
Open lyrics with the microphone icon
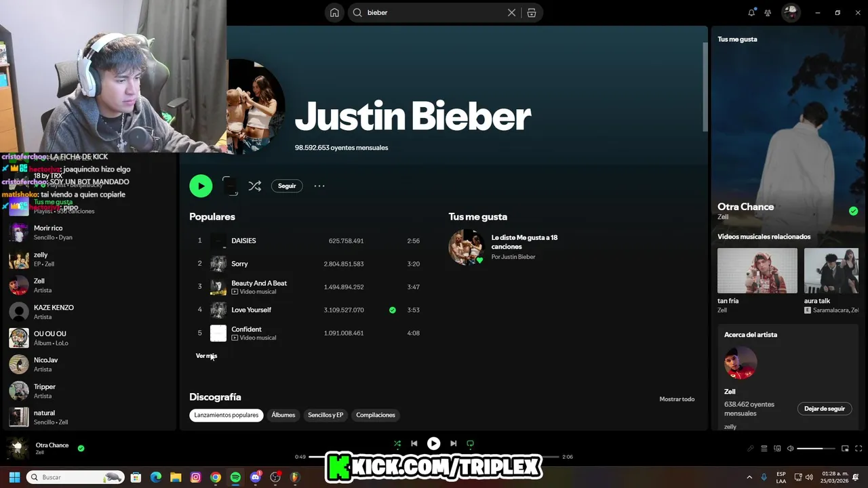[x=750, y=448]
